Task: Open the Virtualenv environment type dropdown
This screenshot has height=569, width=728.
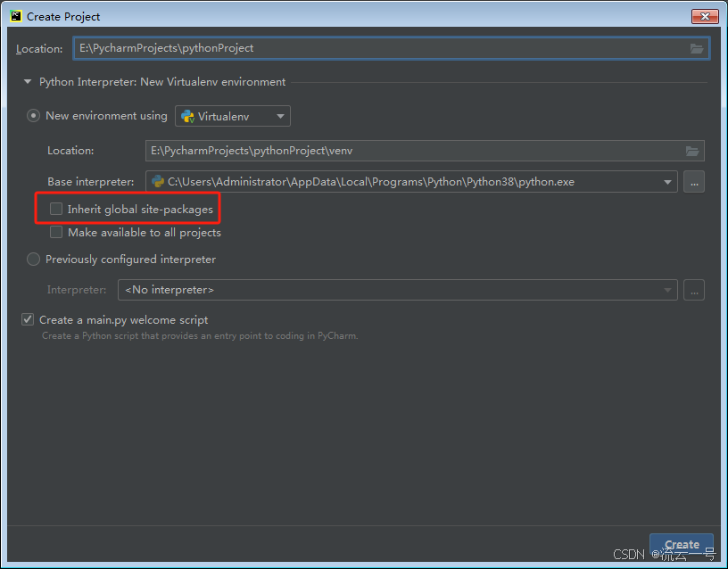Action: click(x=233, y=116)
